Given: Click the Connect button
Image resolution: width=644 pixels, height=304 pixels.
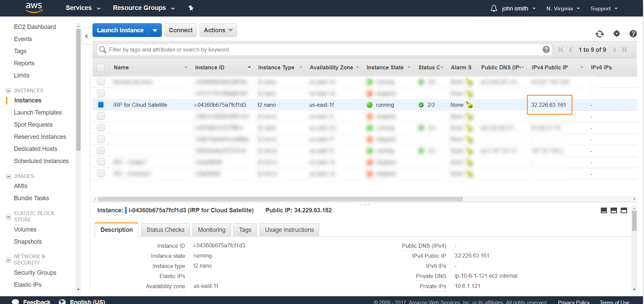Looking at the screenshot, I should 181,30.
